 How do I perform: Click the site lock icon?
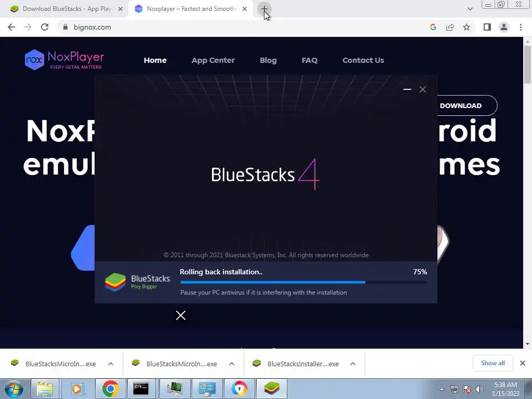tap(65, 27)
